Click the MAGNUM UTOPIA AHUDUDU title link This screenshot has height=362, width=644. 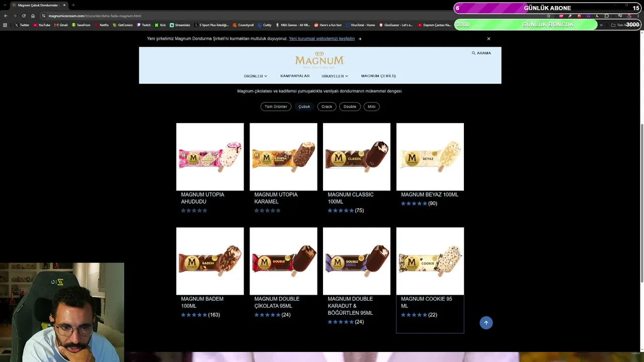203,198
